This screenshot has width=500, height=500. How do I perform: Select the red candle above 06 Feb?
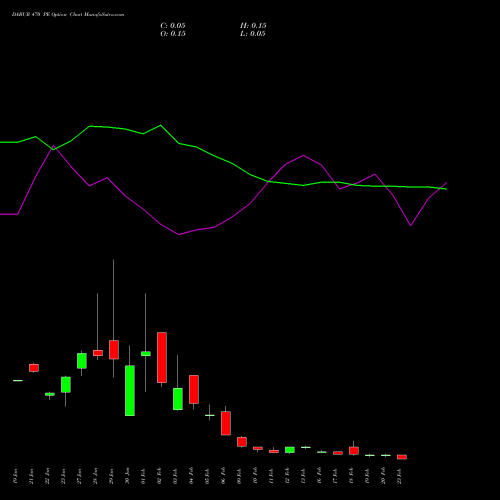pyautogui.click(x=226, y=423)
